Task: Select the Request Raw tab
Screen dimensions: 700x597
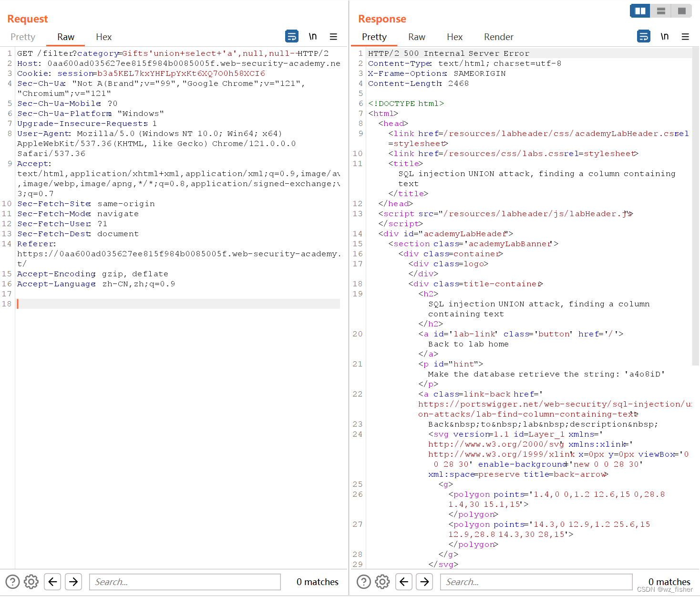Action: (x=66, y=37)
